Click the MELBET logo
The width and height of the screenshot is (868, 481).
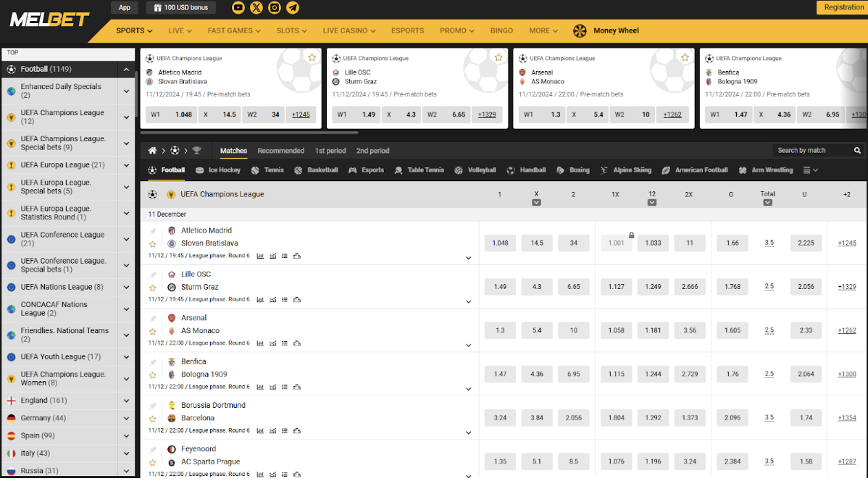[x=49, y=20]
